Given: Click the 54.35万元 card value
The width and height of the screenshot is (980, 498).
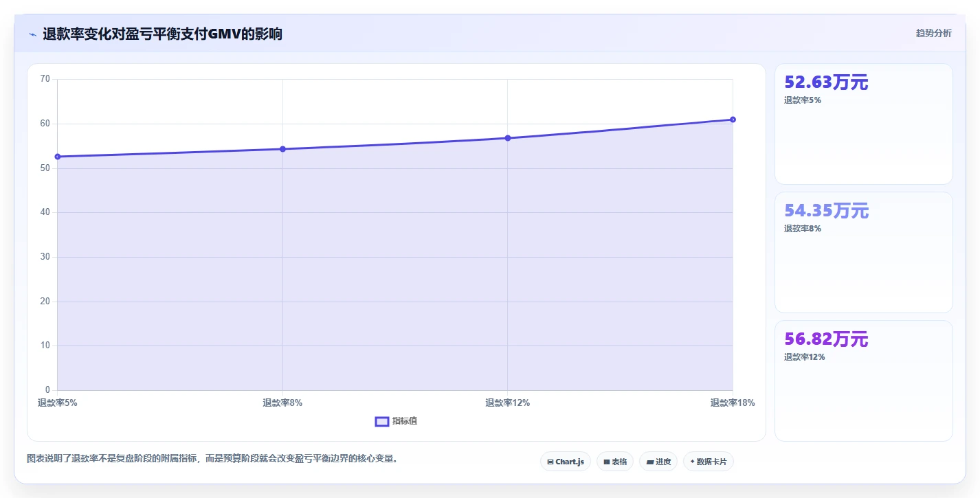Looking at the screenshot, I should (x=826, y=211).
